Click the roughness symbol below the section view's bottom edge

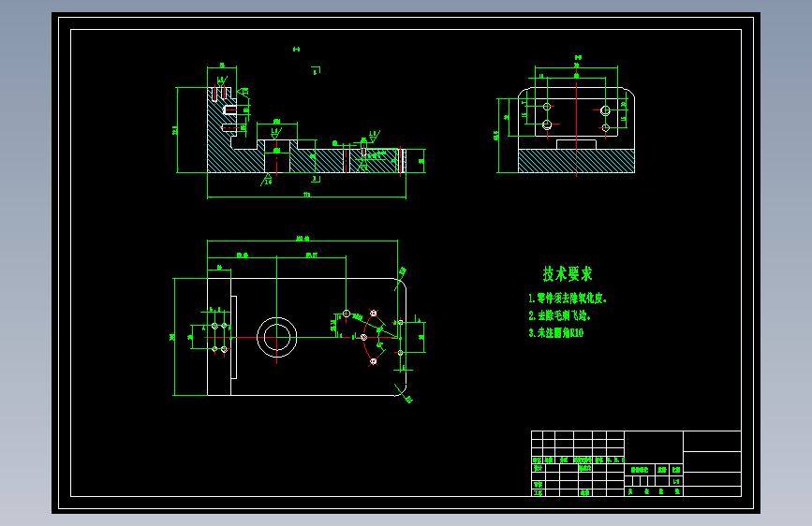tap(266, 180)
